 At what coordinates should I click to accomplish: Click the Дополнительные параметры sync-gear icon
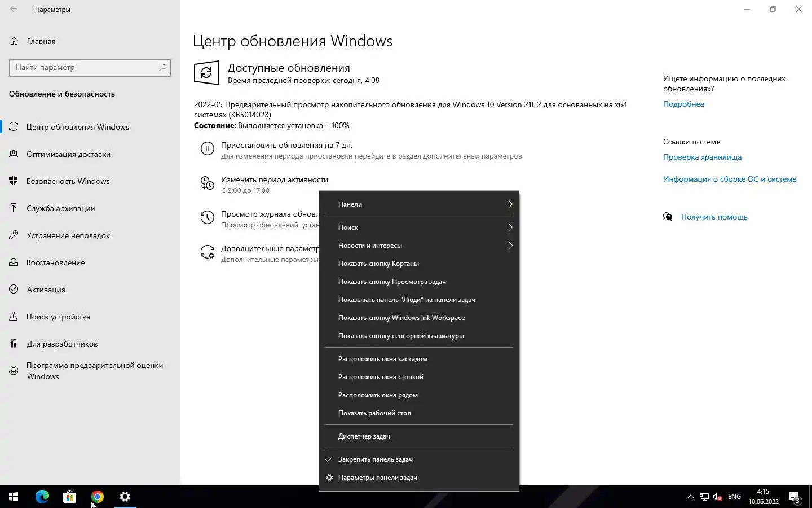point(207,252)
